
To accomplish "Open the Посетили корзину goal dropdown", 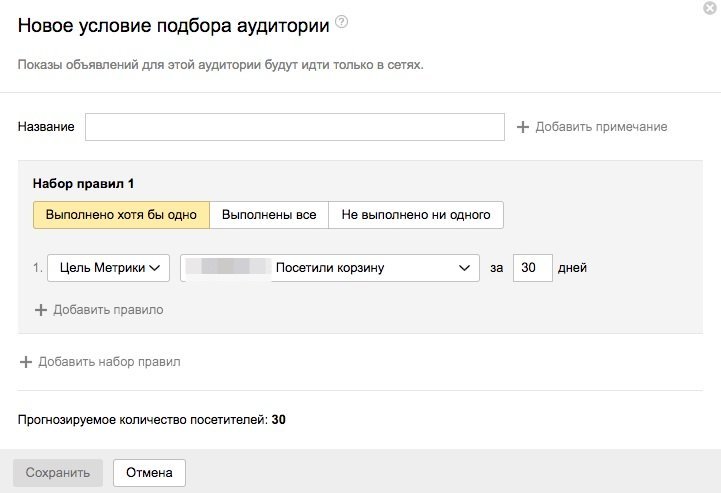I will point(330,268).
